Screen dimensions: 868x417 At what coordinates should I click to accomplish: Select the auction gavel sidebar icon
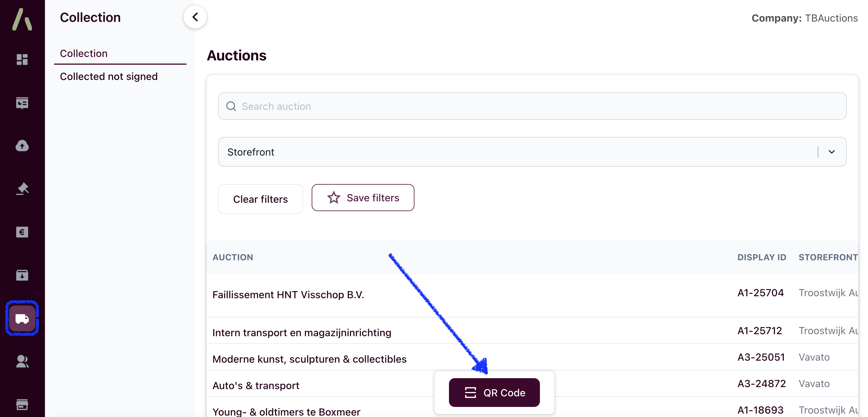[22, 189]
